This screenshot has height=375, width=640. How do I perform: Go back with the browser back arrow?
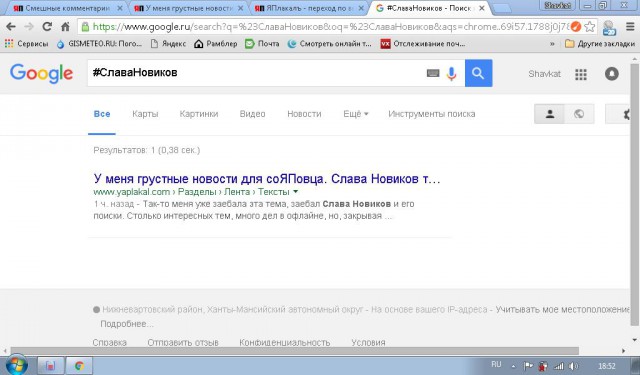pyautogui.click(x=11, y=27)
